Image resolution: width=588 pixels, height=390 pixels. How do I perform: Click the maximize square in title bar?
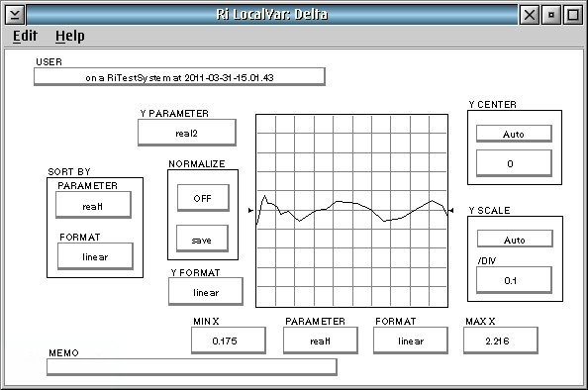[573, 15]
